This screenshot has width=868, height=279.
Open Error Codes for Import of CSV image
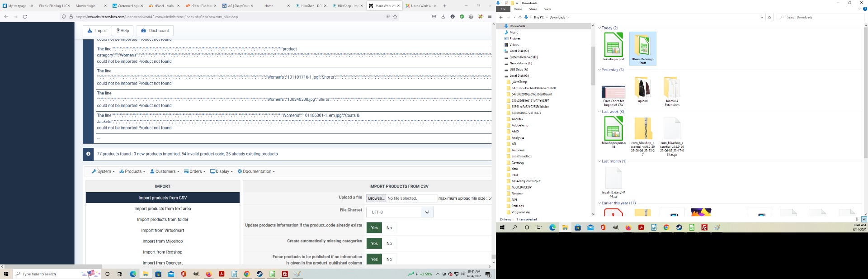click(x=613, y=96)
